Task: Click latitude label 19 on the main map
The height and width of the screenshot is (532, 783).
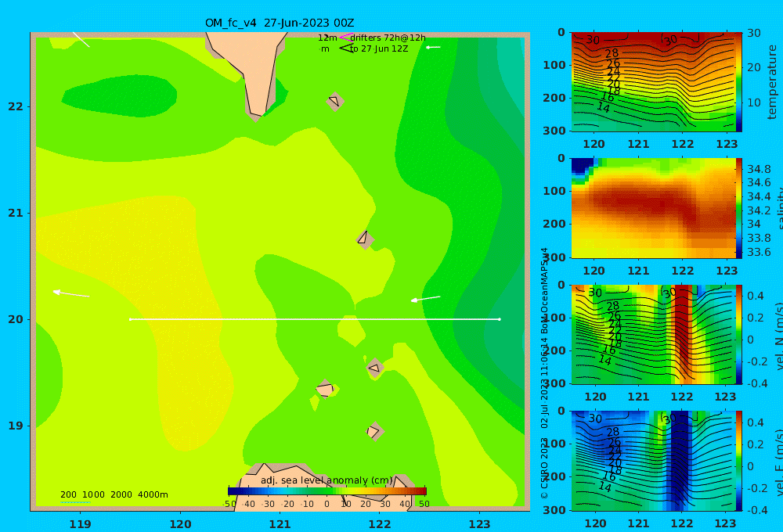Action: [x=16, y=426]
